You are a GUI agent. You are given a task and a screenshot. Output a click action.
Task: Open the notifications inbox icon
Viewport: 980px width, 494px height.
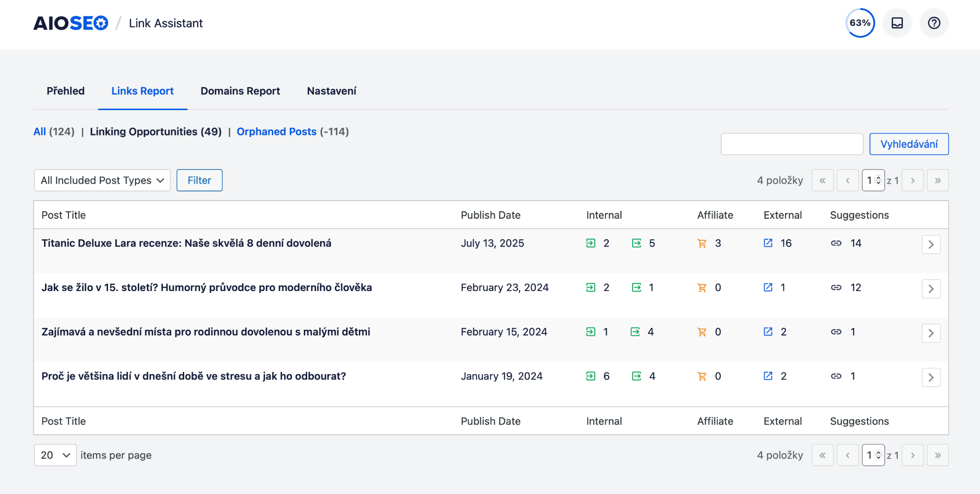[897, 23]
